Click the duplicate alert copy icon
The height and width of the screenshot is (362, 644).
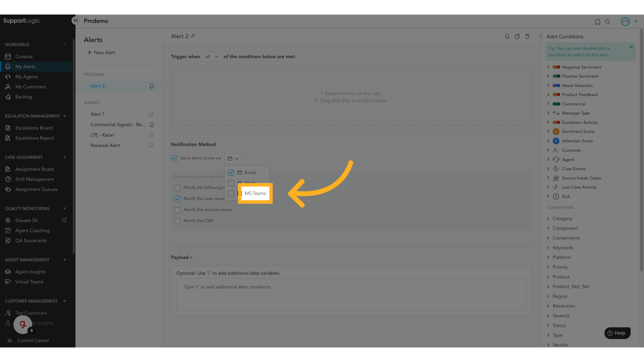tap(517, 37)
